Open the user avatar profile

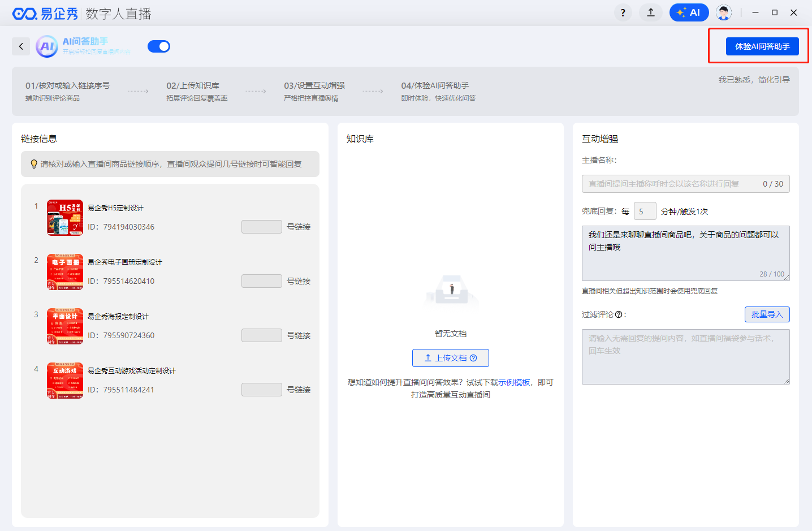pos(723,12)
